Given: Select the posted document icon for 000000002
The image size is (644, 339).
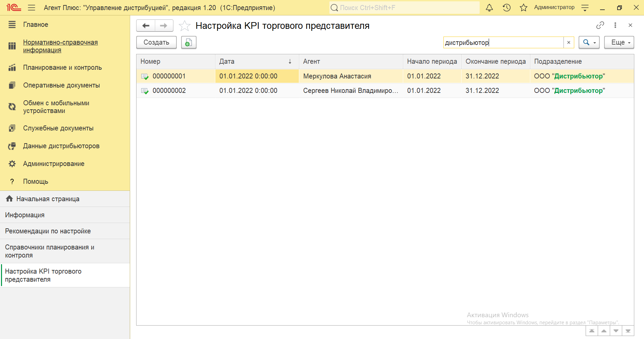Looking at the screenshot, I should pyautogui.click(x=145, y=91).
